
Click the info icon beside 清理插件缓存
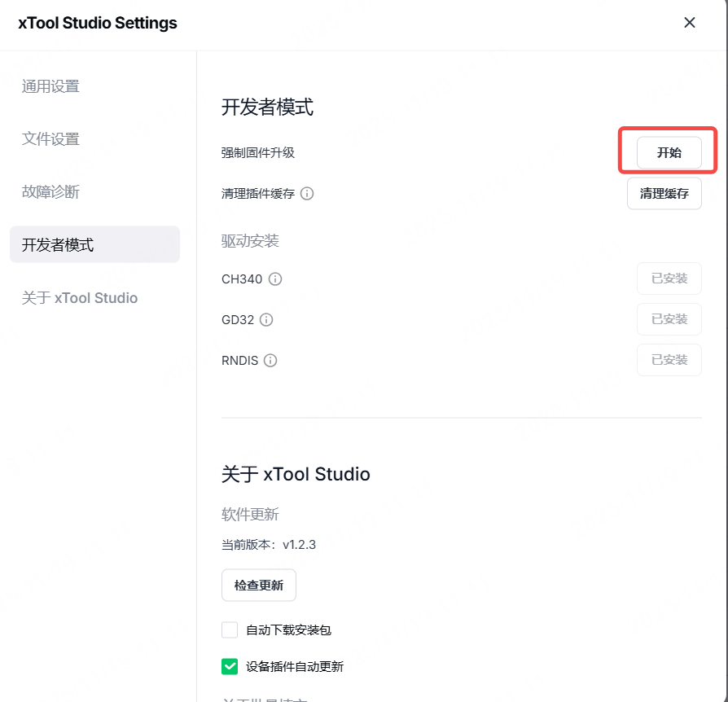[307, 194]
